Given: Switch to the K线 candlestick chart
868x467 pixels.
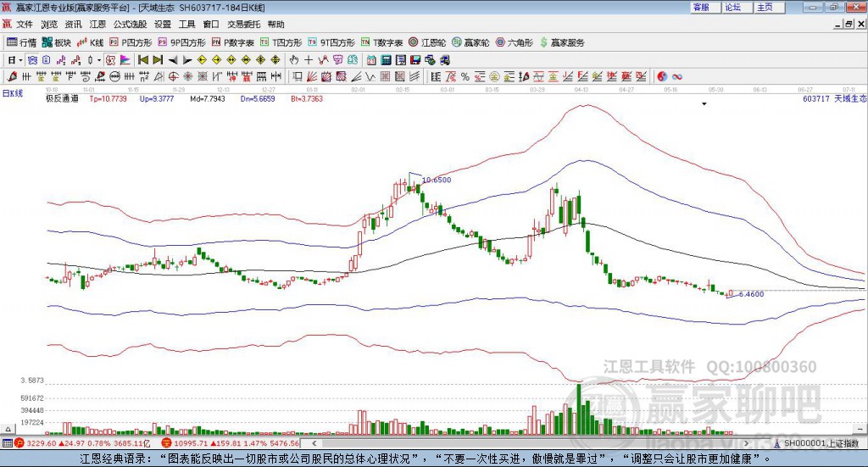Looking at the screenshot, I should pos(90,42).
